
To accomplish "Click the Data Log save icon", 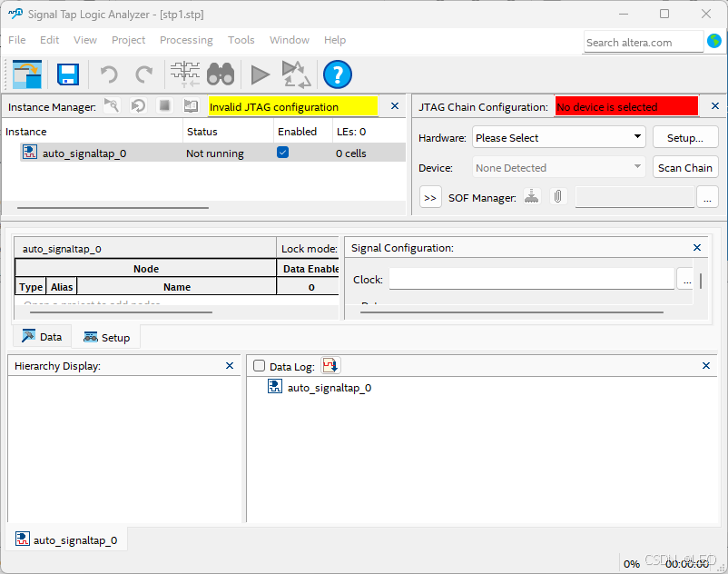I will click(330, 365).
